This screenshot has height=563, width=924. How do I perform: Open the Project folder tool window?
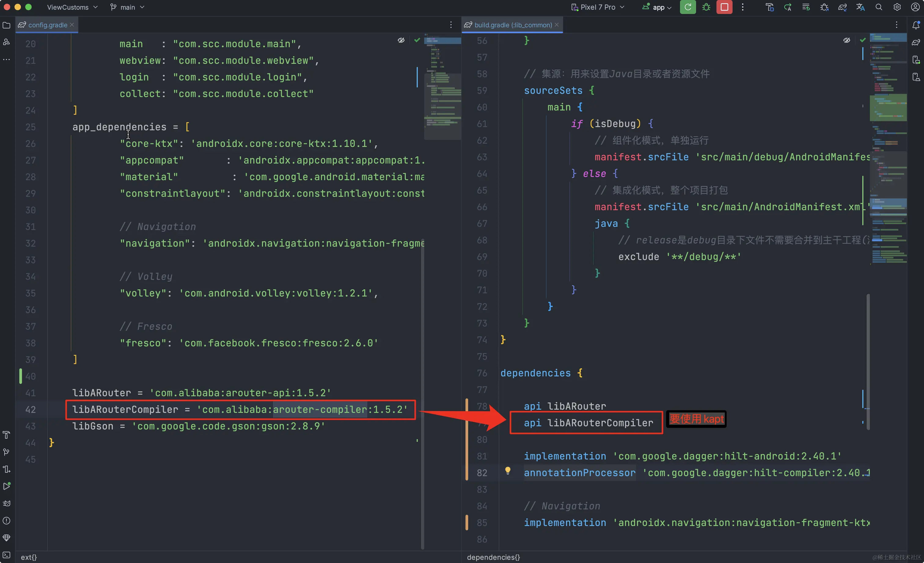pos(6,25)
